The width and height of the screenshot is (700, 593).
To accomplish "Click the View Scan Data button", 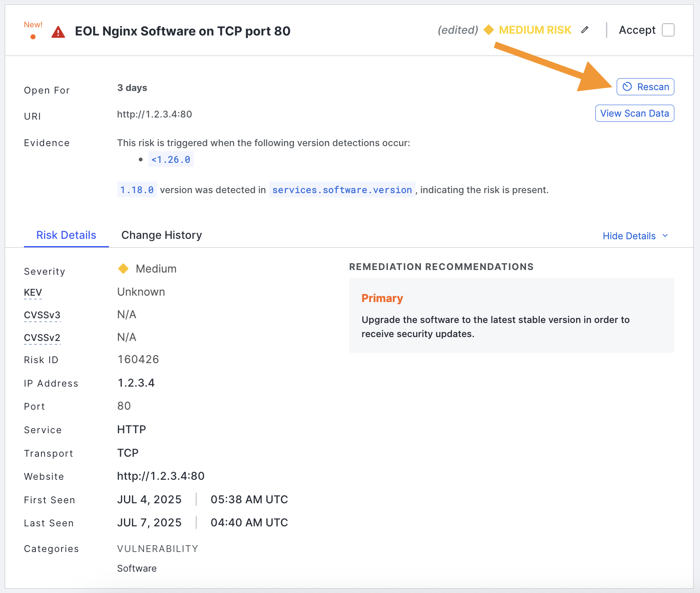I will [x=635, y=113].
